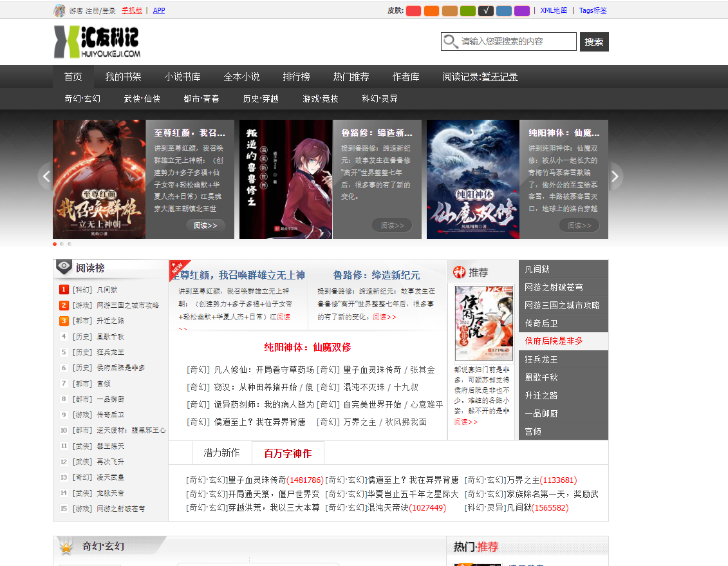Click the 推荐 panel header icon
Viewport: 728px width, 566px height.
pos(460,272)
